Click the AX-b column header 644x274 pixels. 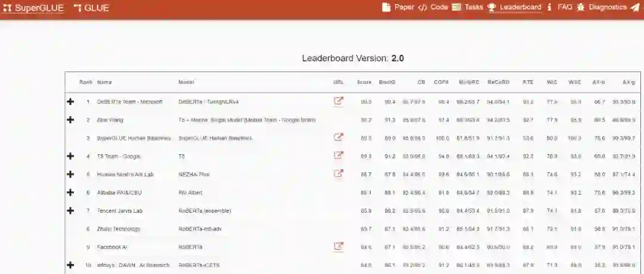coord(599,82)
